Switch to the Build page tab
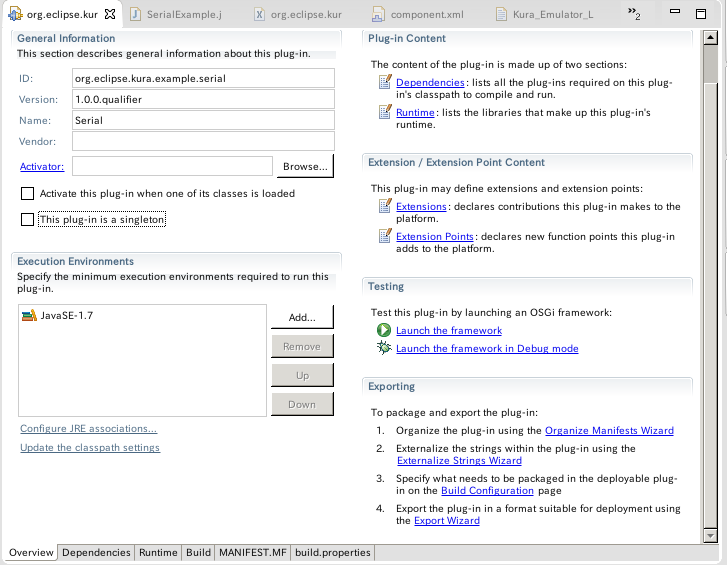The image size is (727, 565). pyautogui.click(x=198, y=552)
